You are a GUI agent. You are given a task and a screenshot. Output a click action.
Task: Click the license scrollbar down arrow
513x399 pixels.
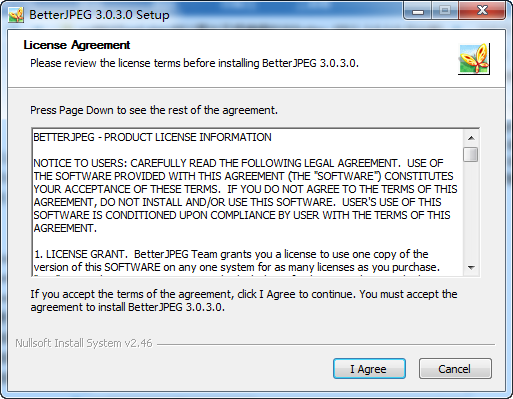[x=471, y=268]
